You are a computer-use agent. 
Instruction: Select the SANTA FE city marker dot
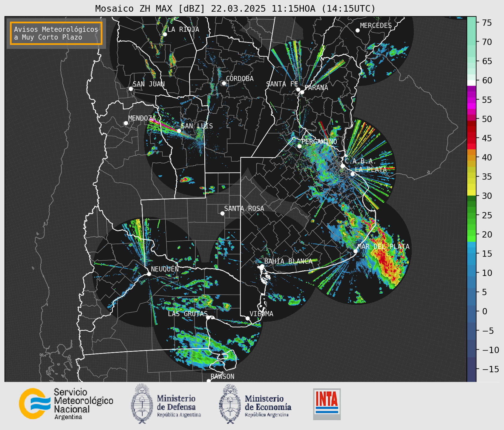[x=298, y=89]
